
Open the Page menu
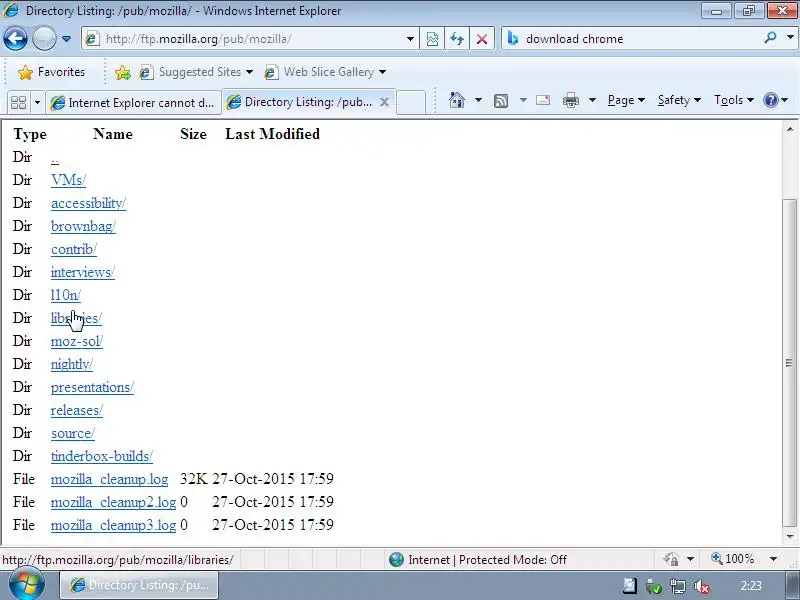(626, 100)
